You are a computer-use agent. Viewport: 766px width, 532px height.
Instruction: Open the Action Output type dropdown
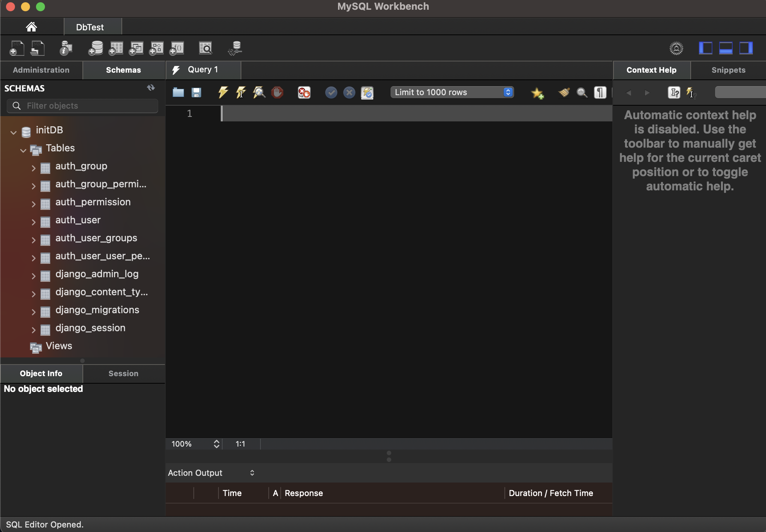[x=211, y=473]
